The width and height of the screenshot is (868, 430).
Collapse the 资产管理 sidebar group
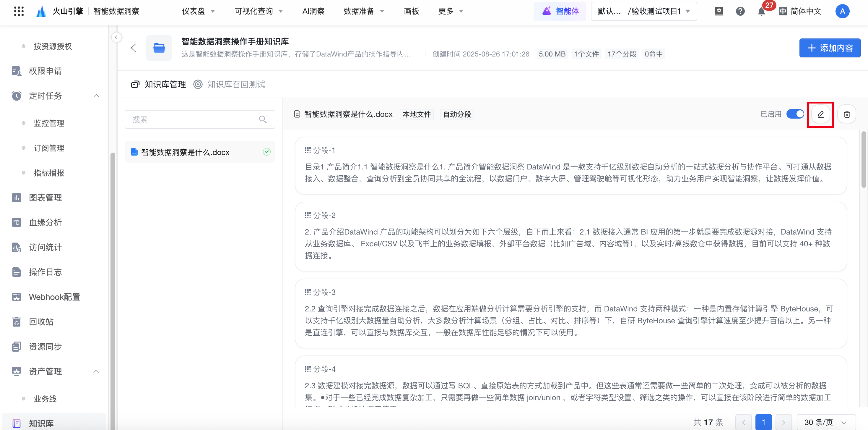[x=96, y=371]
